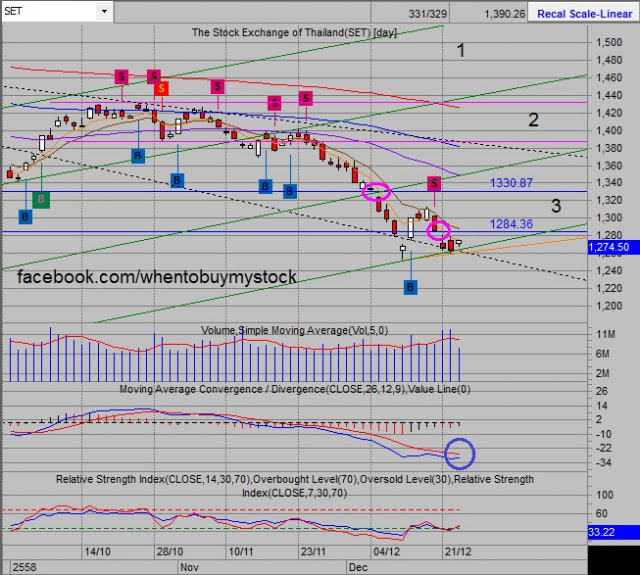The image size is (640, 575).
Task: Click the green B buy signal marker
Action: click(41, 199)
